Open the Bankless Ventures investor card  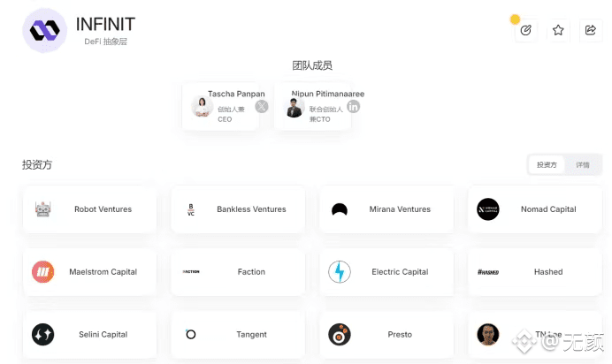point(238,209)
